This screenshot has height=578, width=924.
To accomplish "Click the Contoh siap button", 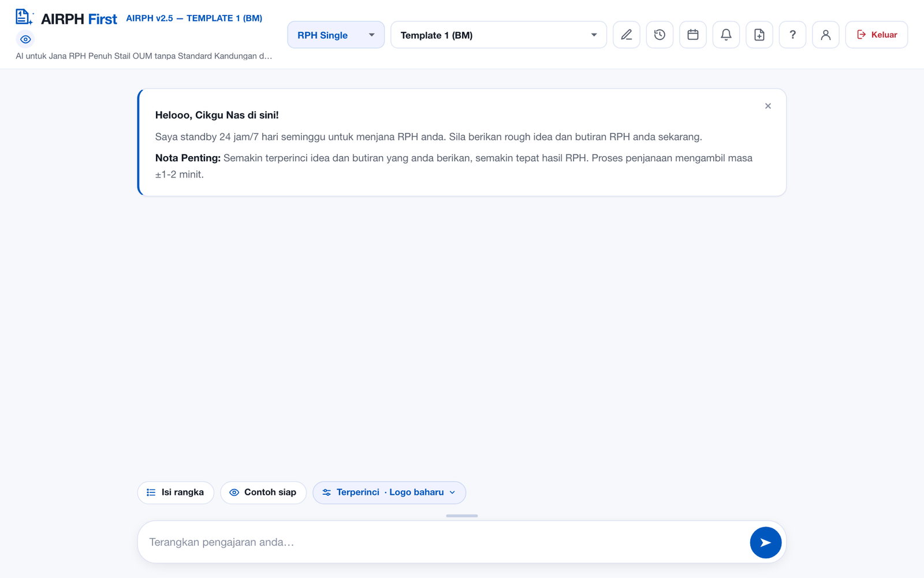I will 263,492.
